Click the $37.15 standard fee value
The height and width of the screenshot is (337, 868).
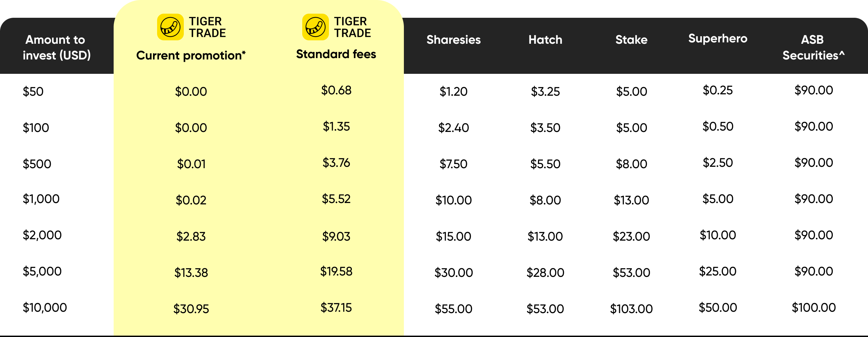pyautogui.click(x=336, y=308)
